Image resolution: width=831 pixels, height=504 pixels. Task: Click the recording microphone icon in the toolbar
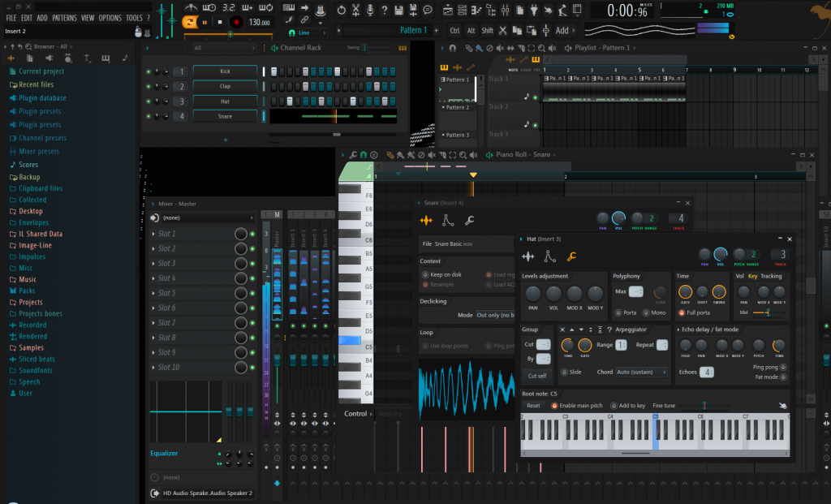tap(371, 7)
